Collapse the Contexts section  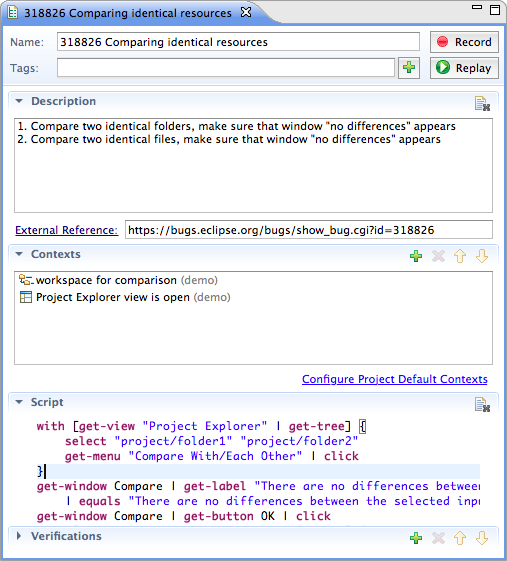[19, 254]
